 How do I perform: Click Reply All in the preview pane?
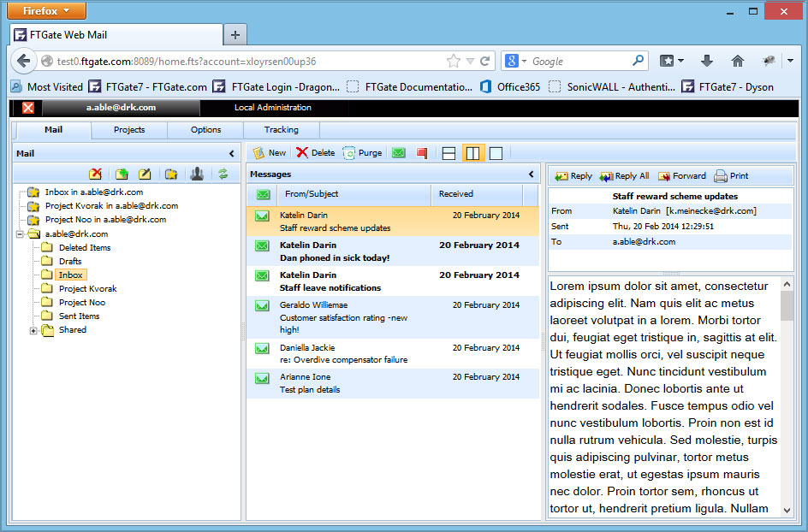[x=624, y=176]
